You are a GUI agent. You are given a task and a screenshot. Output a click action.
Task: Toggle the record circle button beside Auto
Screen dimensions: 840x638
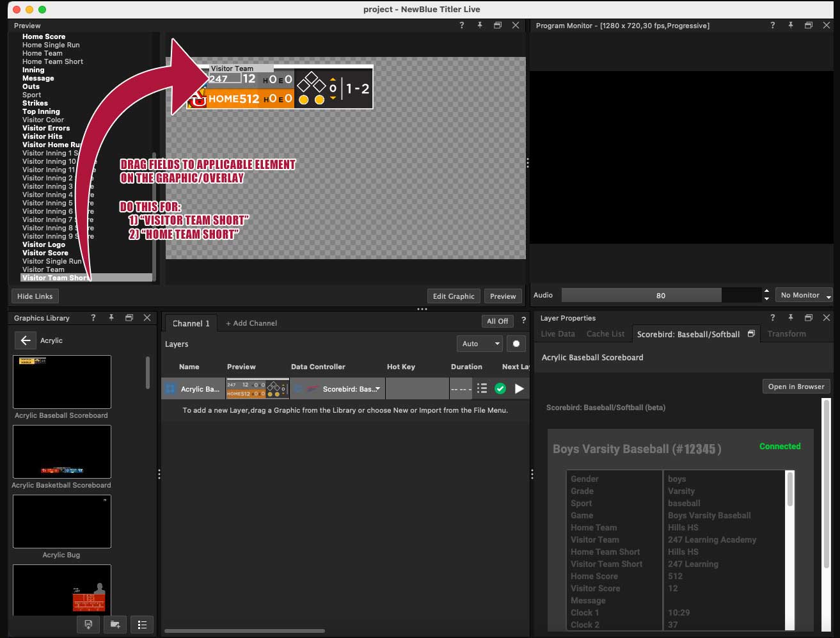pyautogui.click(x=516, y=344)
